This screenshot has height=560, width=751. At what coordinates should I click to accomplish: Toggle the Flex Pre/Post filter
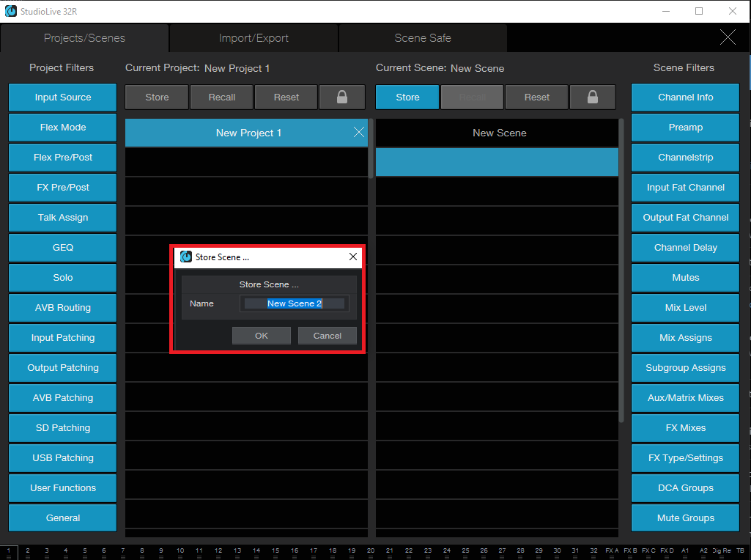point(63,158)
